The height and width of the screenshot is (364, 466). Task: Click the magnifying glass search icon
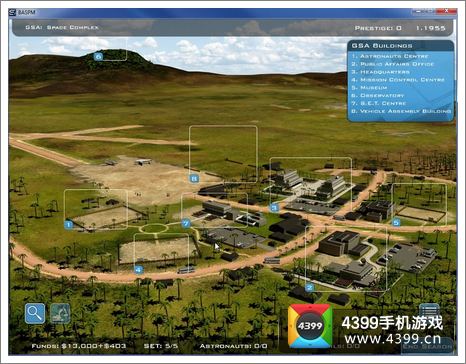pos(35,313)
